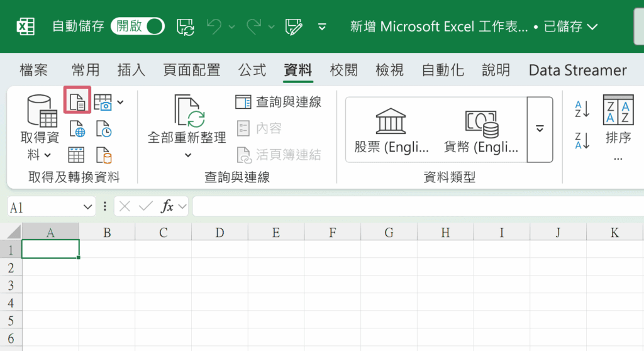Select the Currencies data type
This screenshot has width=644, height=351.
482,131
